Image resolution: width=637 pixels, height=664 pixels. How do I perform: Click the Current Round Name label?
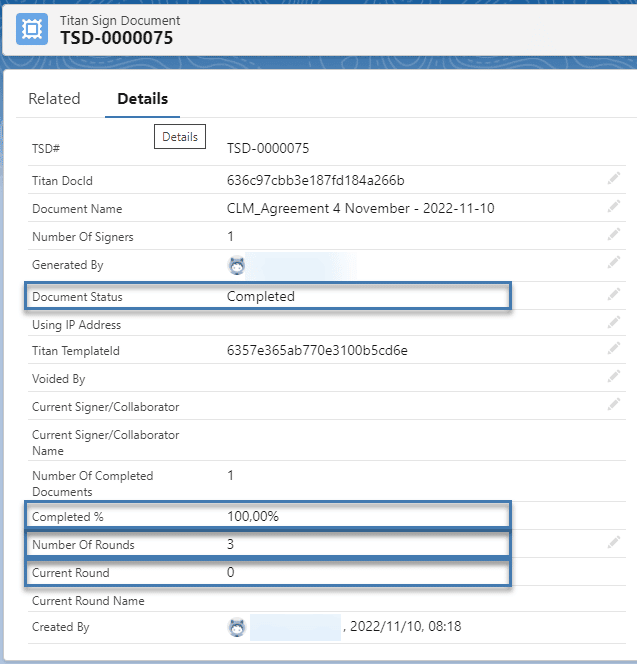pyautogui.click(x=88, y=600)
